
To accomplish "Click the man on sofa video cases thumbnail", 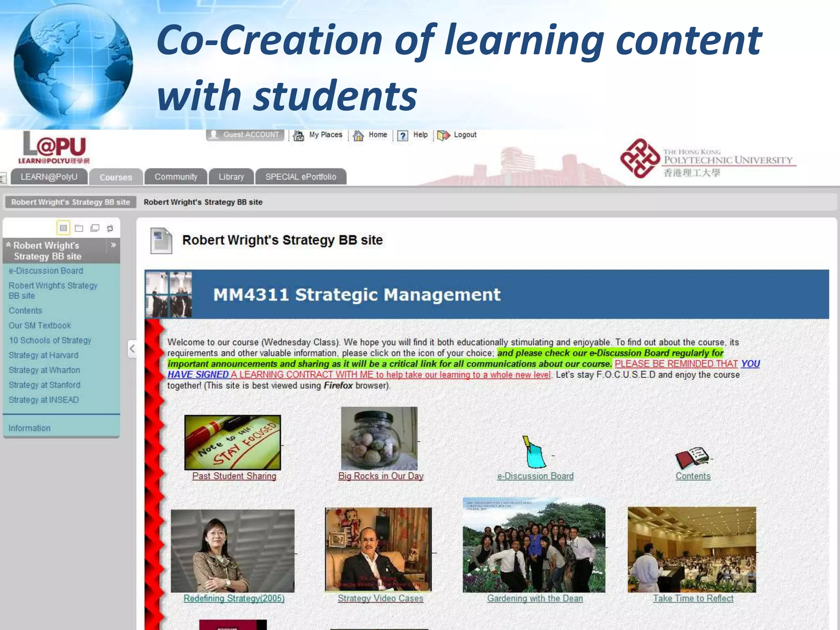I will click(378, 549).
